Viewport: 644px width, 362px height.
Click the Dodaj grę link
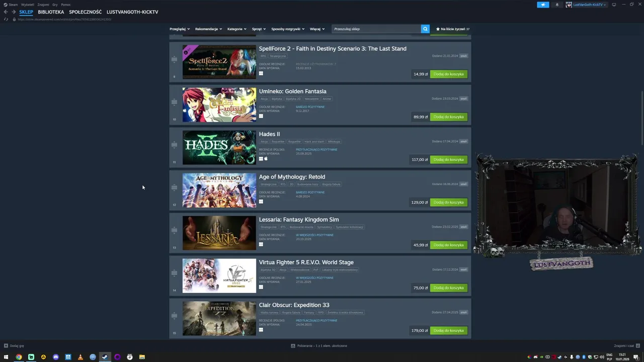pos(17,346)
